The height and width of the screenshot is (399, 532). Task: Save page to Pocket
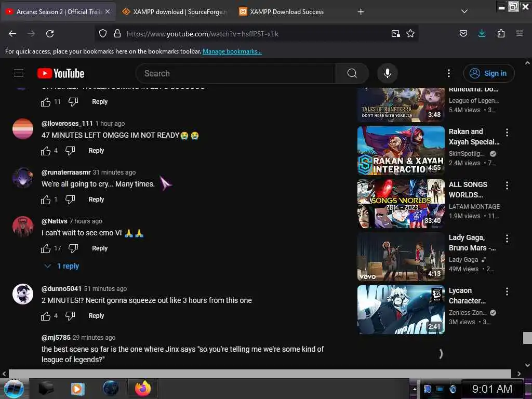tap(463, 33)
